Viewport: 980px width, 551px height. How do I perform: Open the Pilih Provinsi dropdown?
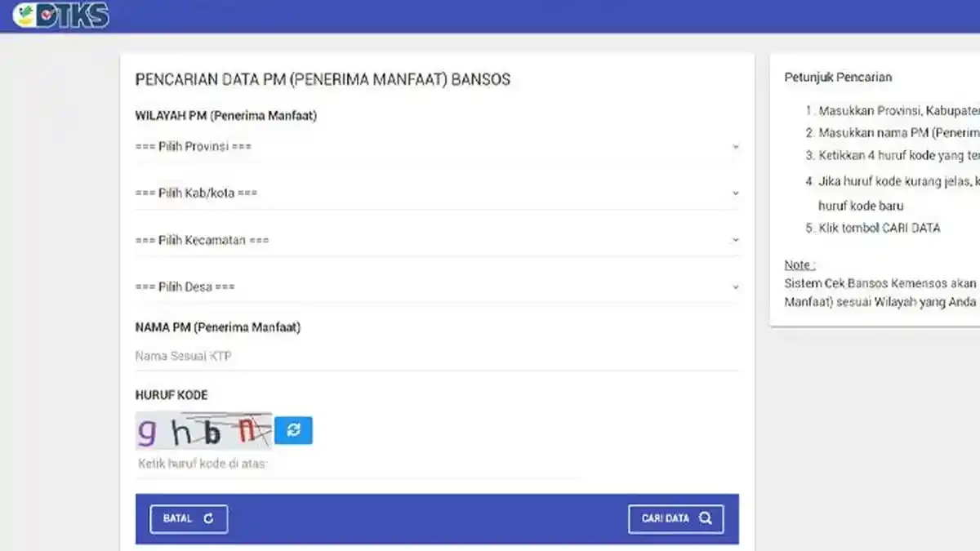point(437,146)
